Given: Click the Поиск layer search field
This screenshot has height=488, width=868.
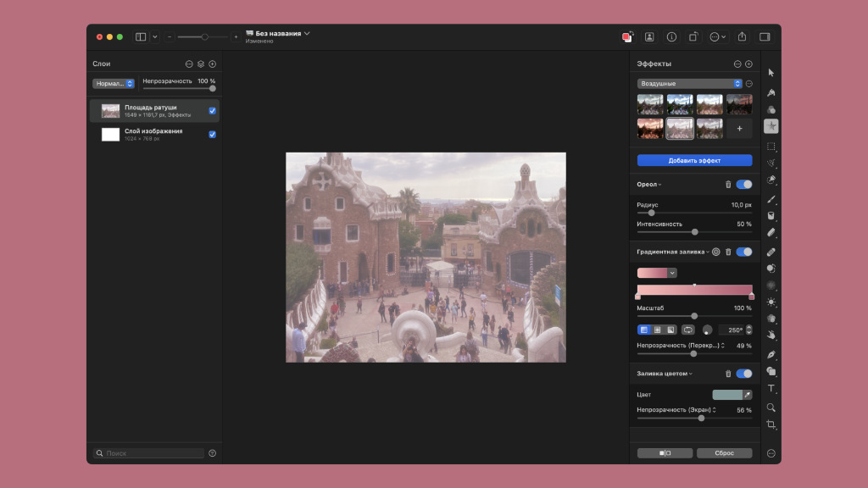Looking at the screenshot, I should pos(150,453).
